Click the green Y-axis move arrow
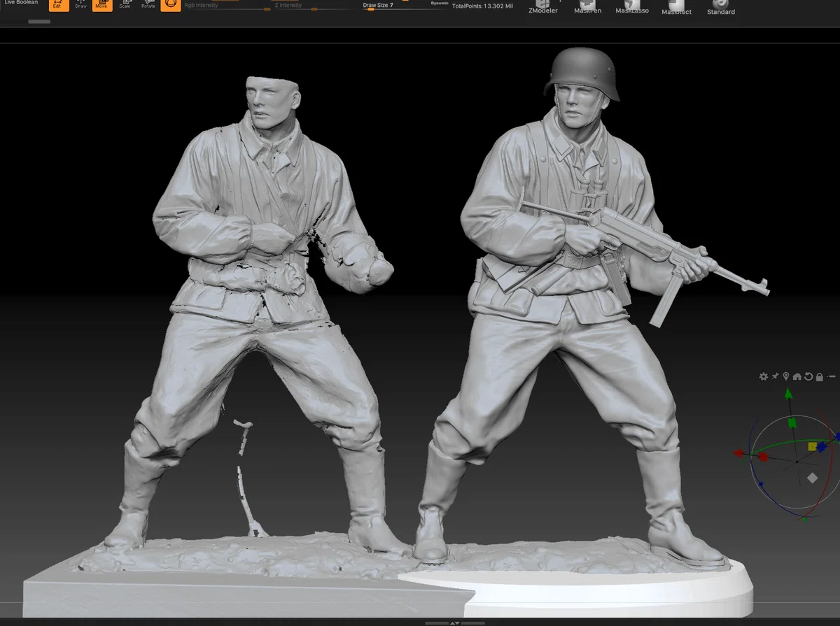Viewport: 840px width, 626px height. [x=789, y=395]
